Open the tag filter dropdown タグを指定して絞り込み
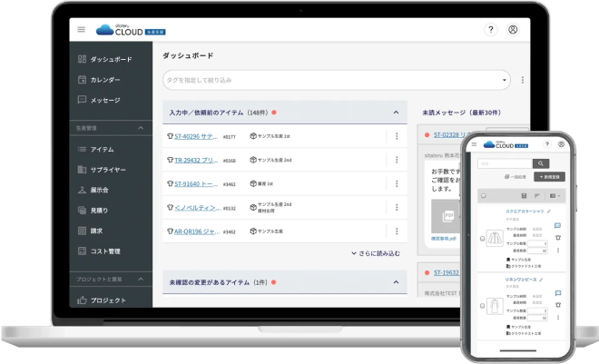 point(337,80)
